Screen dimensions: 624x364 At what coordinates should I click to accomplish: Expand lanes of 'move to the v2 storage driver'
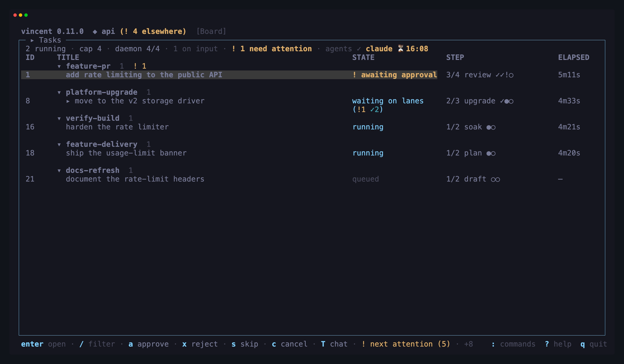point(68,101)
